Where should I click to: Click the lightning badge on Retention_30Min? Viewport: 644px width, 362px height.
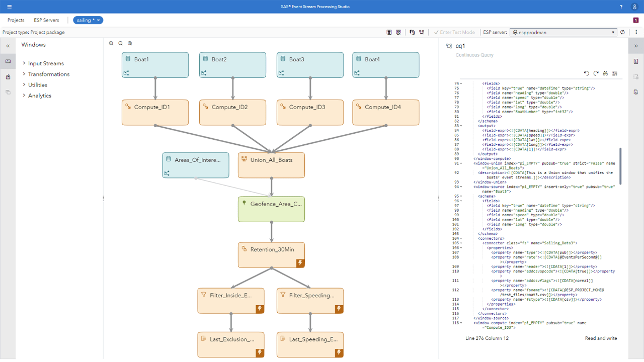click(300, 263)
